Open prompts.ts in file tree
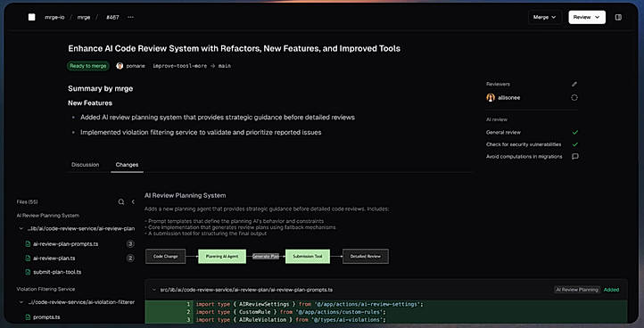This screenshot has height=328, width=644. pos(46,317)
